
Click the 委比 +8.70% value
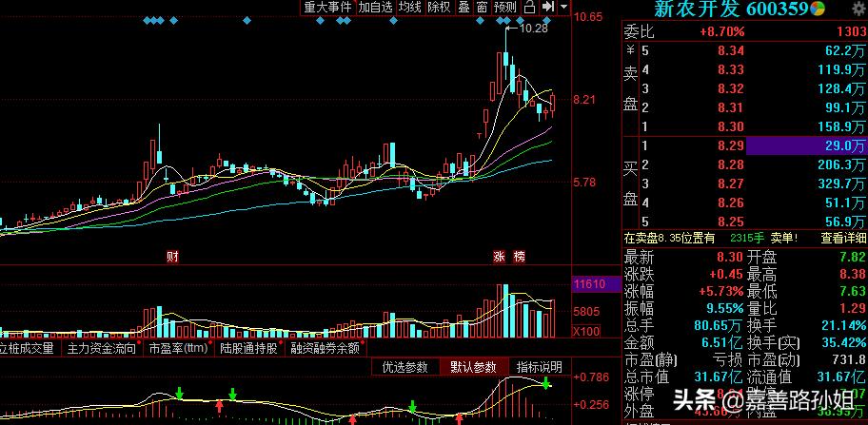click(722, 32)
